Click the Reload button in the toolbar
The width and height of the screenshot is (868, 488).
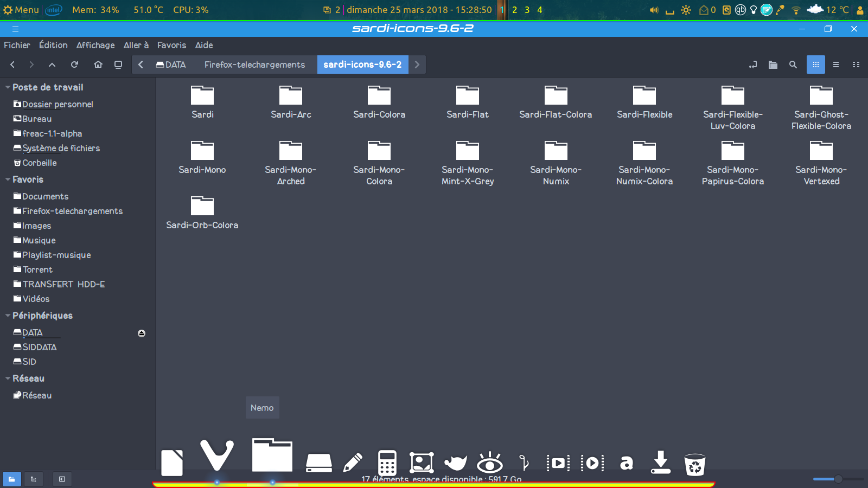75,65
